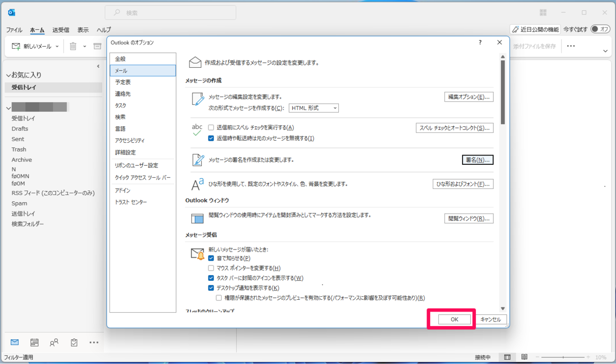This screenshot has height=364, width=616.
Task: Click the zoom slider in status bar
Action: point(563,357)
